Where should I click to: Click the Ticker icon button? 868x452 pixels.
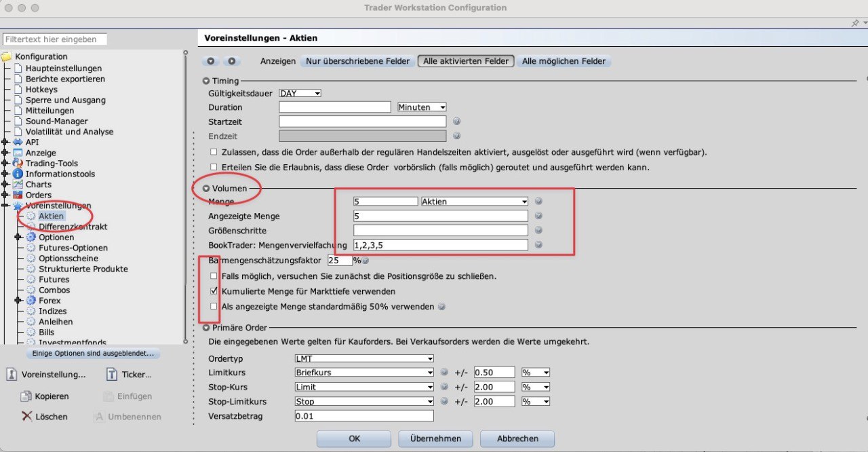click(x=112, y=375)
